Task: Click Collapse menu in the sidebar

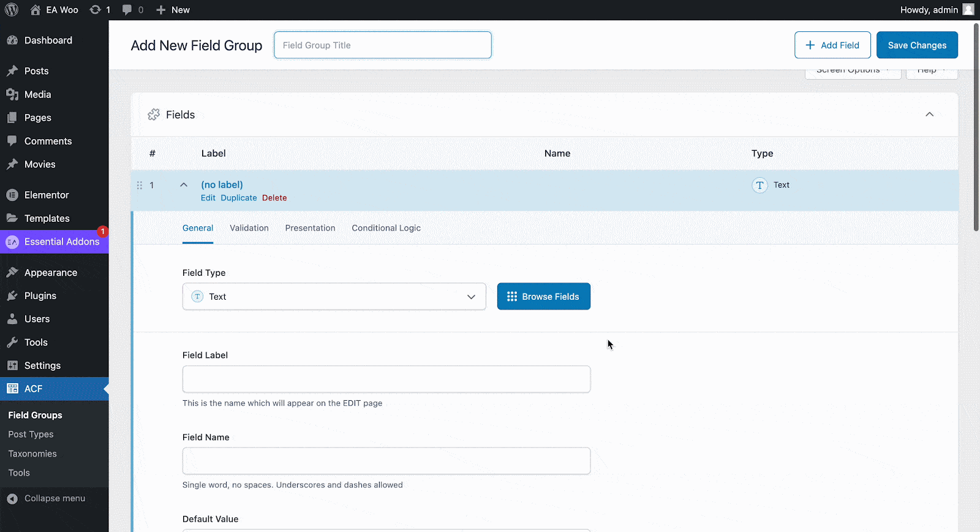Action: 54,499
